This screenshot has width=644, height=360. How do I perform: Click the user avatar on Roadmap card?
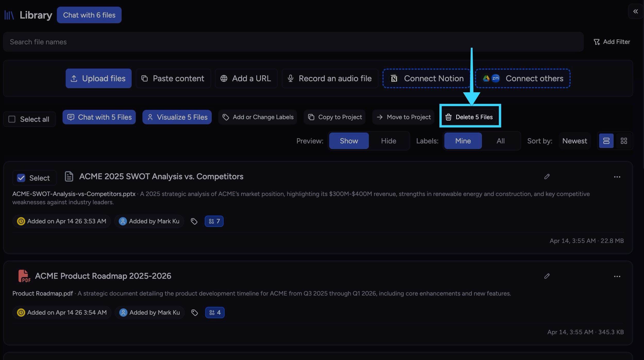(123, 313)
